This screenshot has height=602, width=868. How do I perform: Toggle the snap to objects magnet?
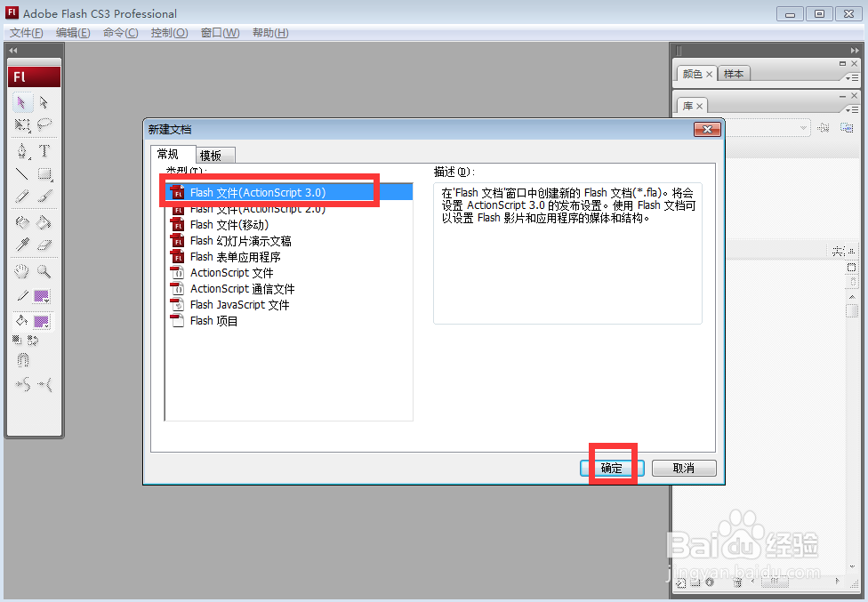(23, 360)
